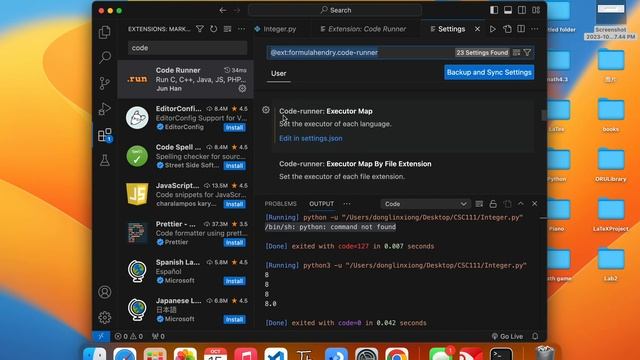Open the Testing flask view
Screen dimensions: 640x360
104,160
